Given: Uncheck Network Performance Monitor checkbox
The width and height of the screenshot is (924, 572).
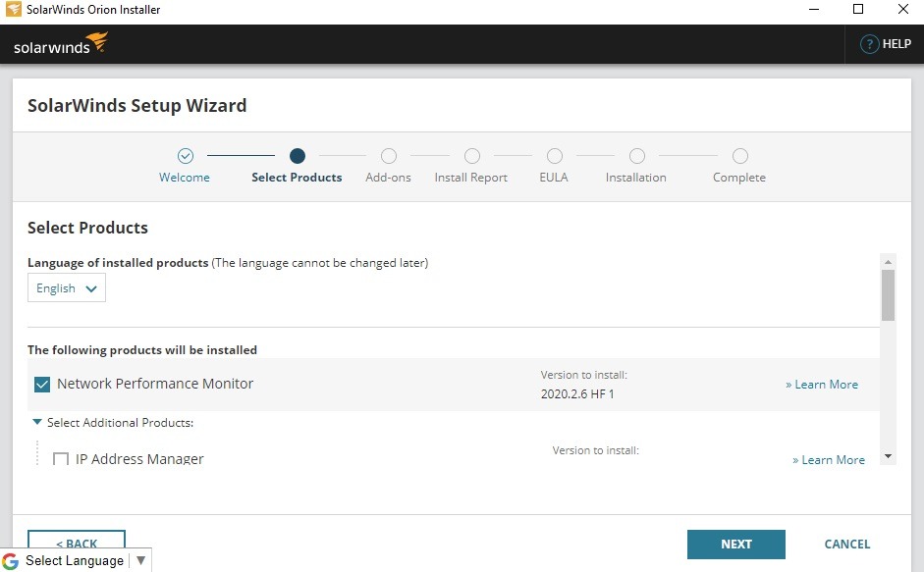Looking at the screenshot, I should (42, 385).
